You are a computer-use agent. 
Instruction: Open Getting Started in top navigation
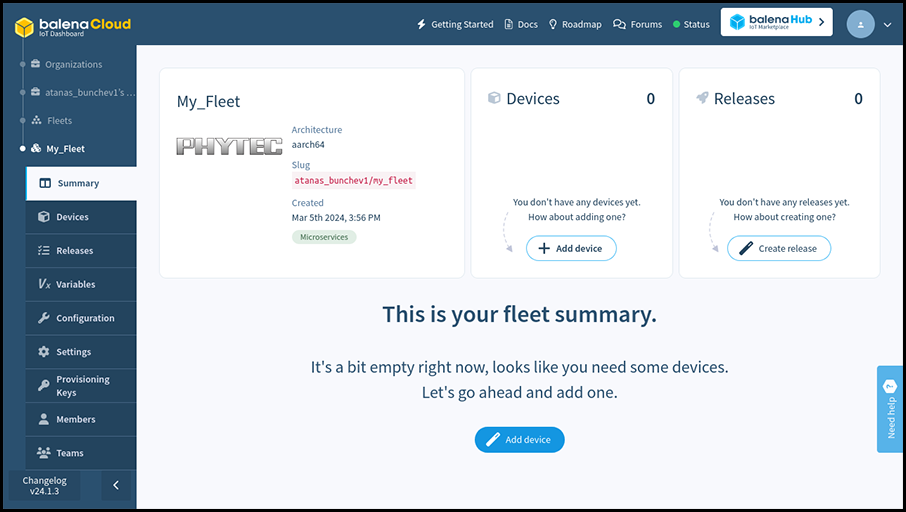[x=455, y=24]
